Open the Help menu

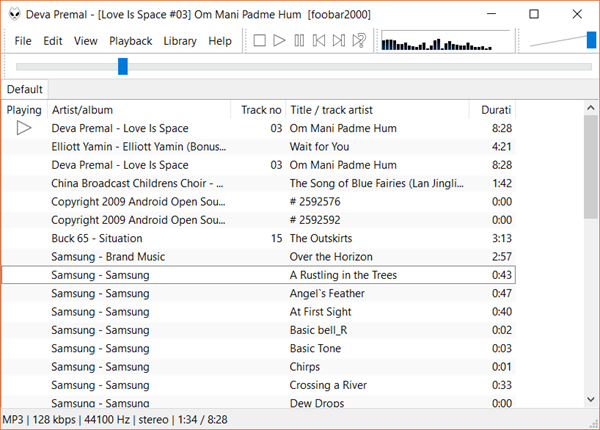(220, 41)
